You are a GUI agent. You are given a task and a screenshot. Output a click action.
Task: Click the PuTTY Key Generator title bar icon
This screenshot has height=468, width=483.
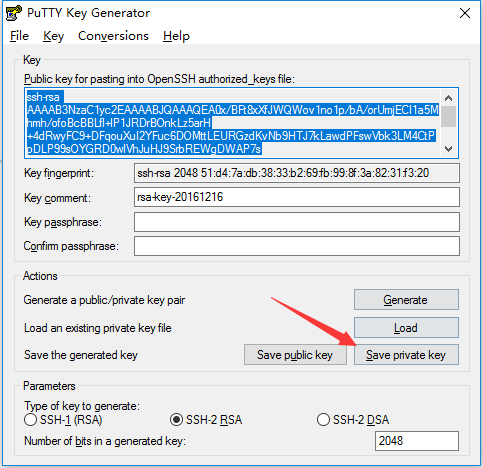coord(14,13)
